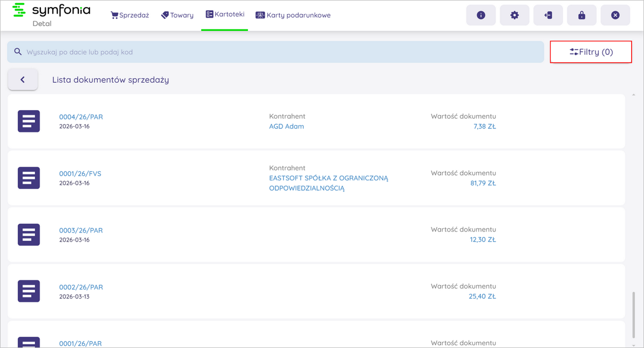
Task: Click document icon for 0004/26/PAR
Action: coord(29,121)
